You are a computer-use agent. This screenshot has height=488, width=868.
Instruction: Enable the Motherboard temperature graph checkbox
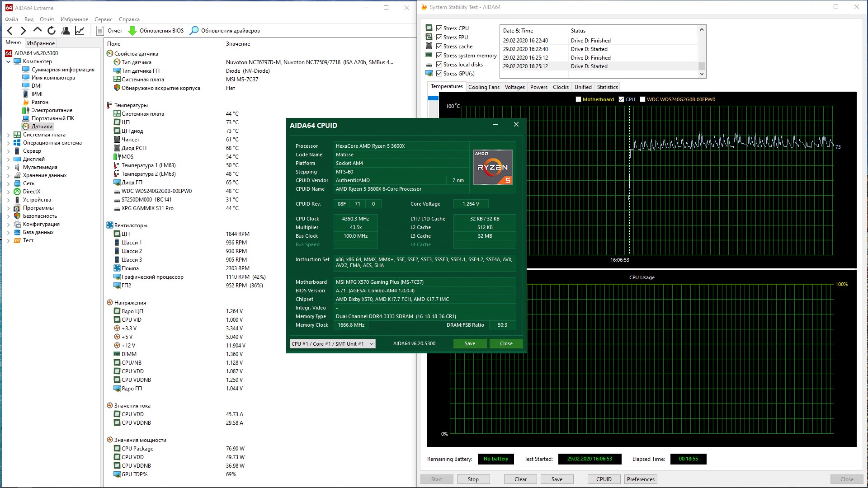pyautogui.click(x=578, y=99)
